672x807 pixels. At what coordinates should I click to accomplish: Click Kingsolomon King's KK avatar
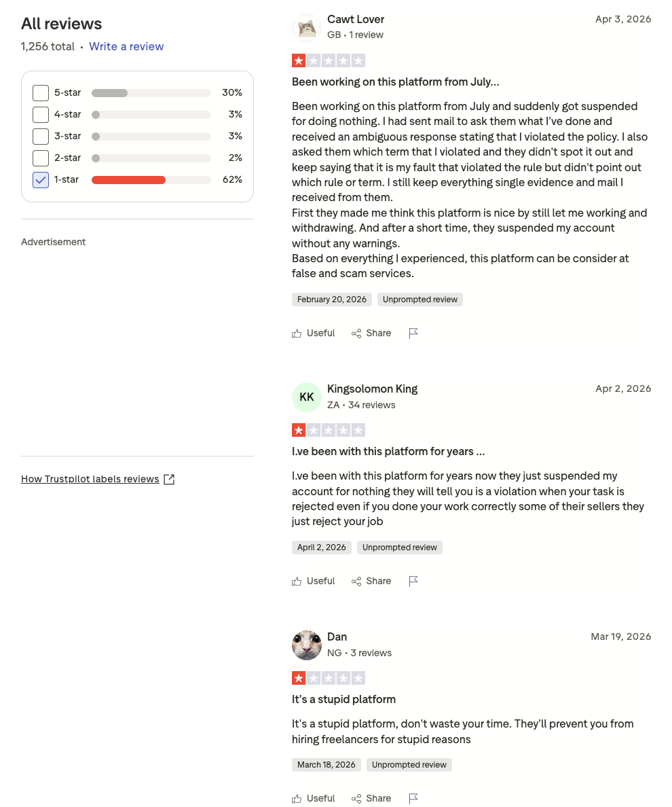point(307,397)
